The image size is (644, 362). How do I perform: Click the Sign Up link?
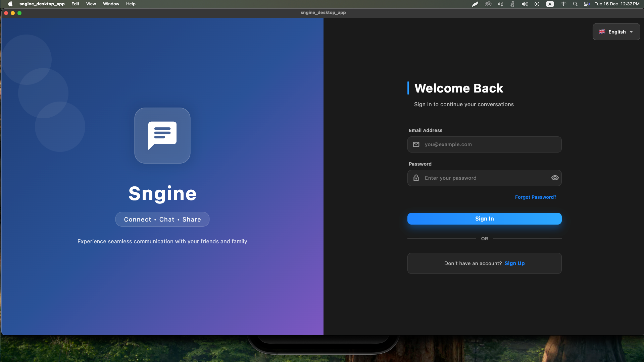pyautogui.click(x=514, y=263)
